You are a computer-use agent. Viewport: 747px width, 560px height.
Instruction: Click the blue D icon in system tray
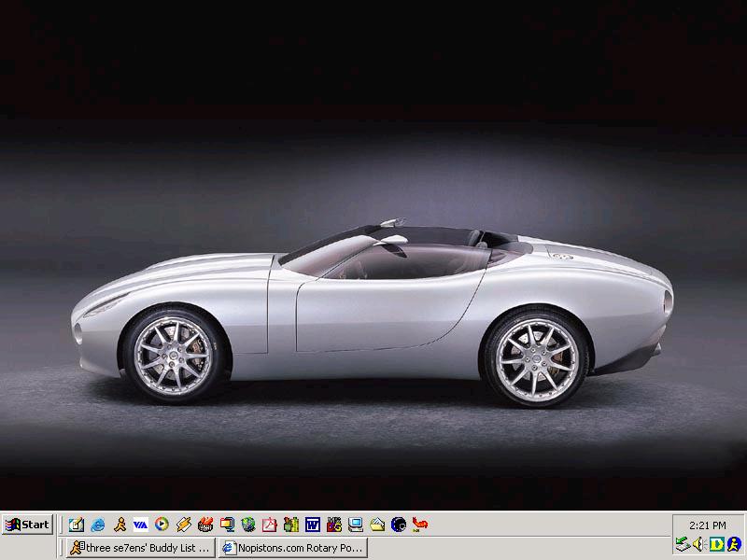tap(717, 545)
